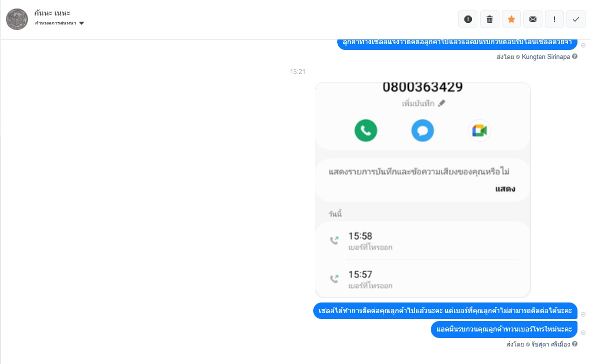Open the customer profile avatar

click(17, 19)
